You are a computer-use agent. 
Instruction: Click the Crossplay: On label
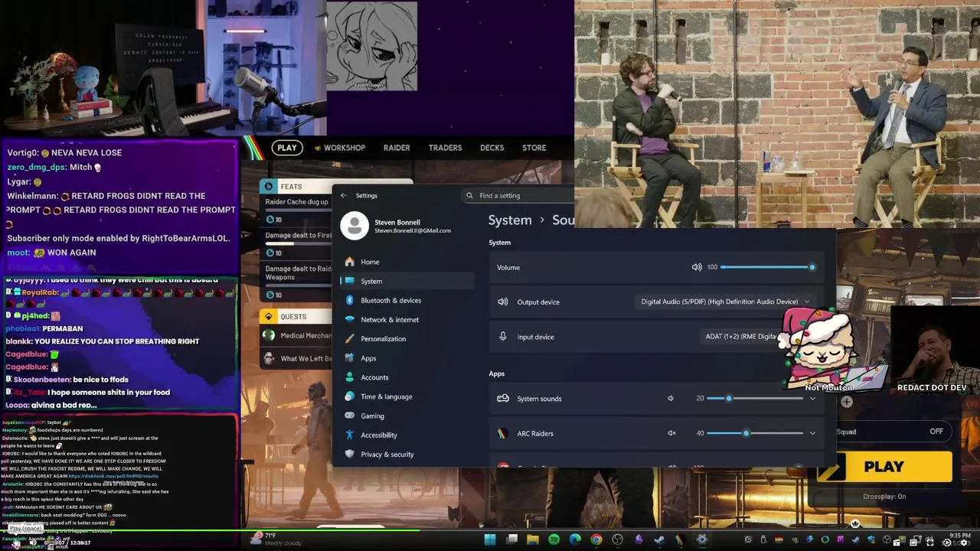pyautogui.click(x=884, y=497)
